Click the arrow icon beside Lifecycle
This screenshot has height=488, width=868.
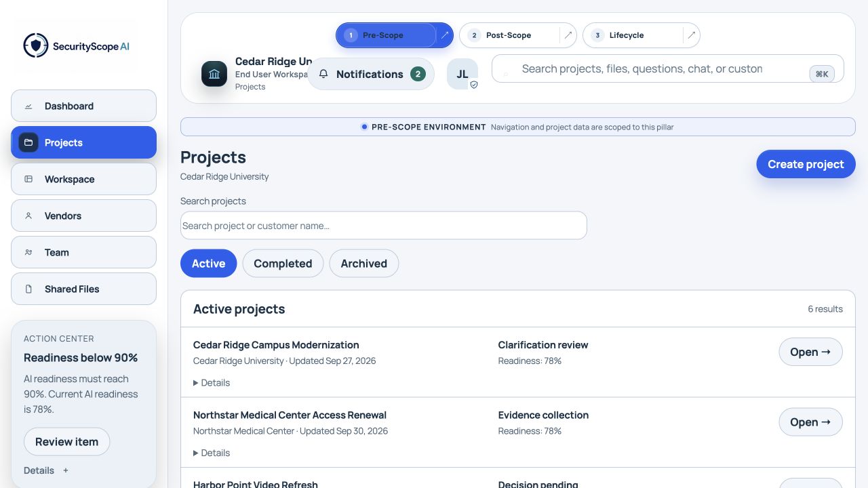click(x=692, y=35)
